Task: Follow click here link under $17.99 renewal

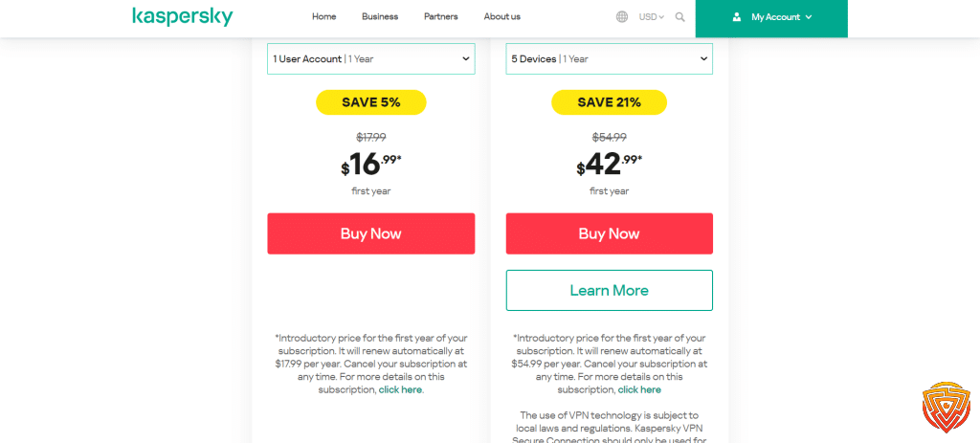Action: [401, 389]
